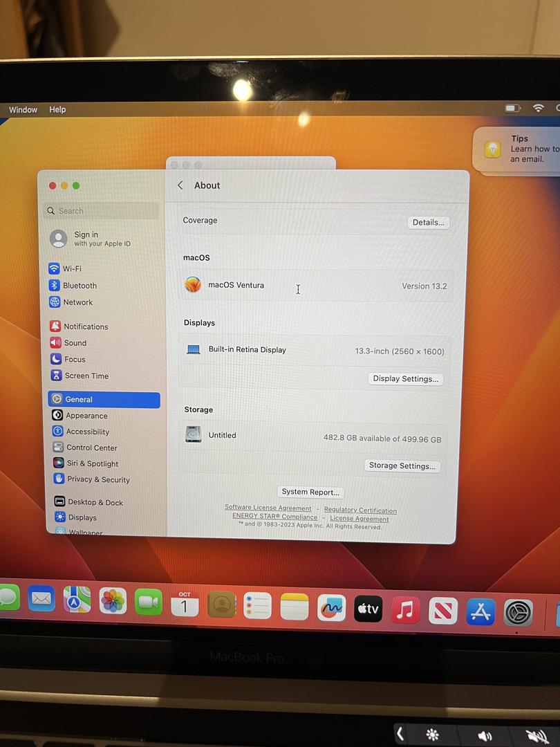Screen dimensions: 560x747
Task: Click '13.3-inch (2560 × 1600)' text
Action: coord(400,351)
